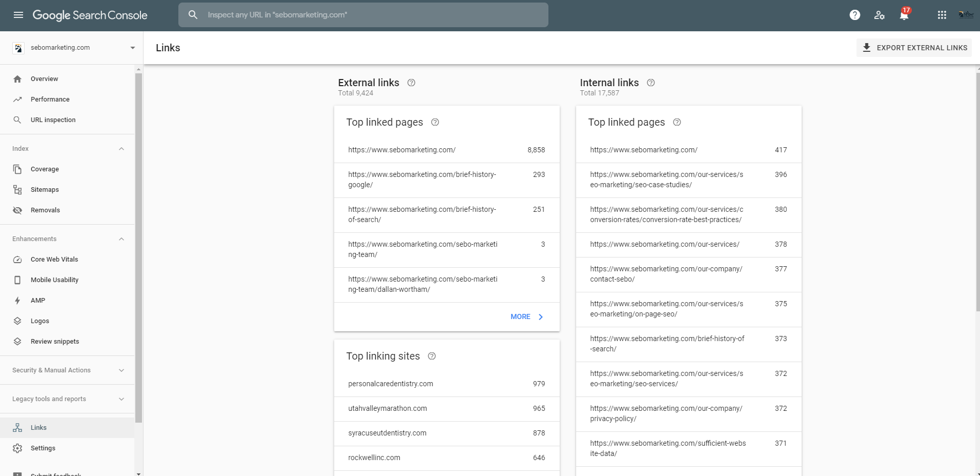Open the personalcaredentistry.com linking site row

click(x=447, y=384)
